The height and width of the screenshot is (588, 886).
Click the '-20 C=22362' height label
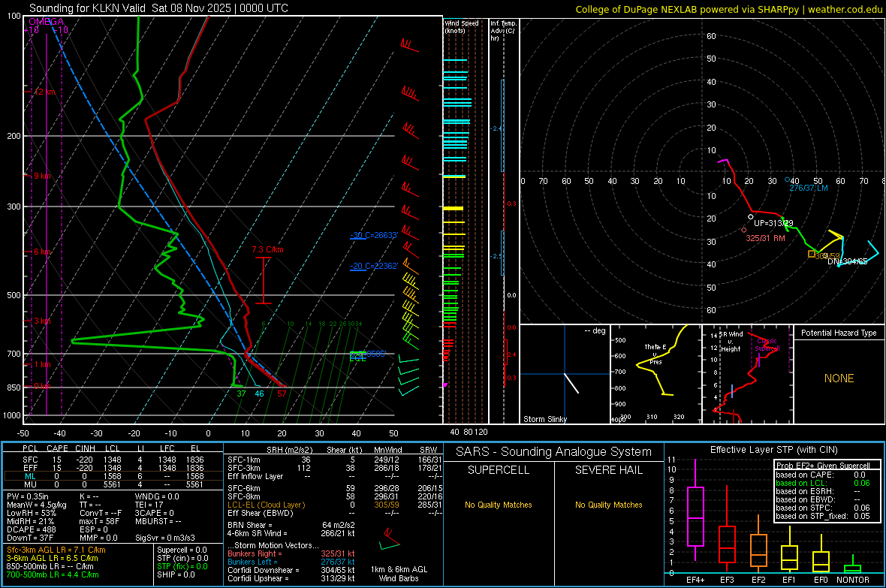[374, 266]
